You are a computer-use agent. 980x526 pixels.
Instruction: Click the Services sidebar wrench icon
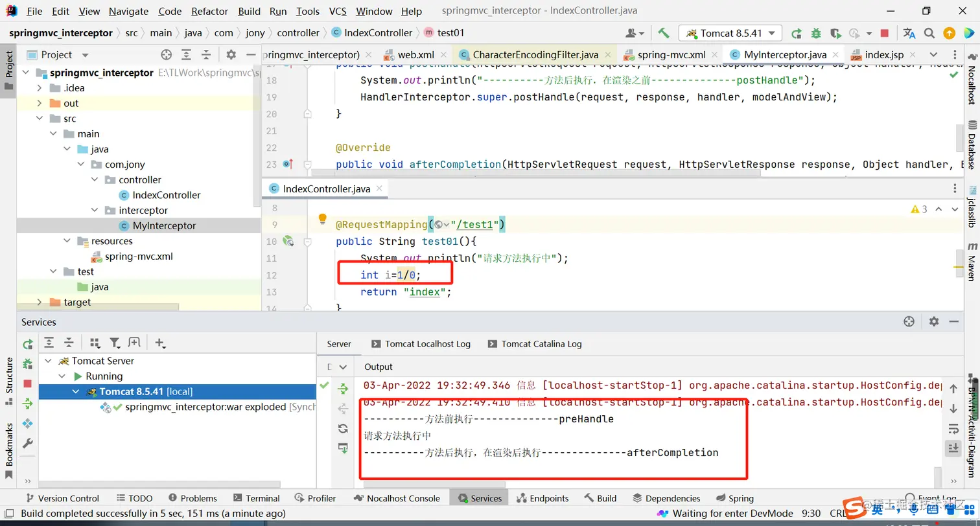pos(27,443)
